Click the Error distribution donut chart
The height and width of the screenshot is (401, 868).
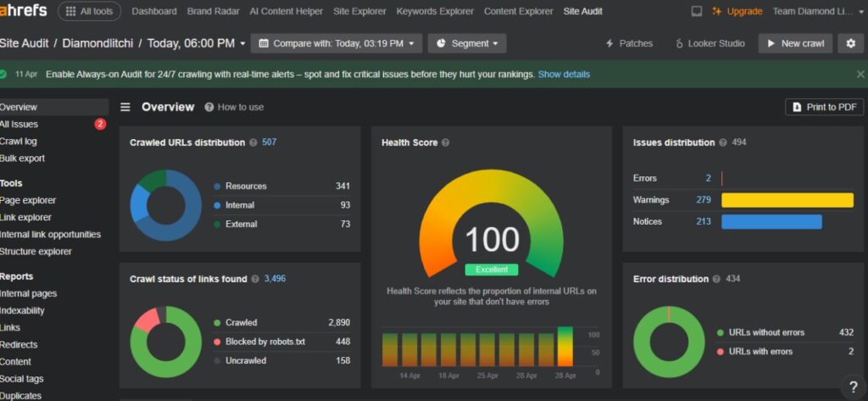coord(670,342)
